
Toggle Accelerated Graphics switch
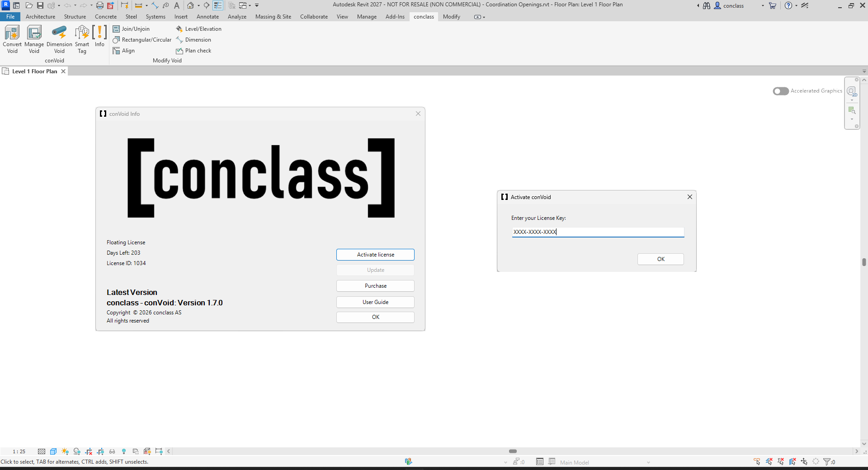(x=781, y=91)
